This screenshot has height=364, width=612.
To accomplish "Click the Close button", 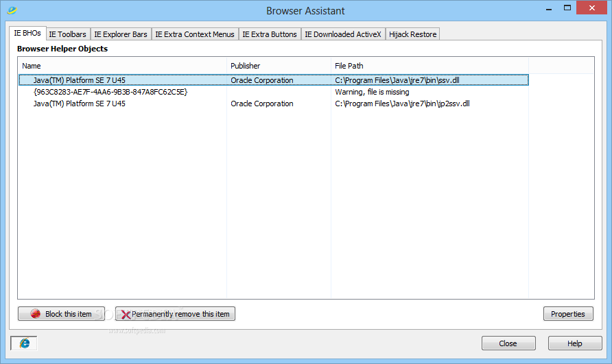I will (x=508, y=343).
